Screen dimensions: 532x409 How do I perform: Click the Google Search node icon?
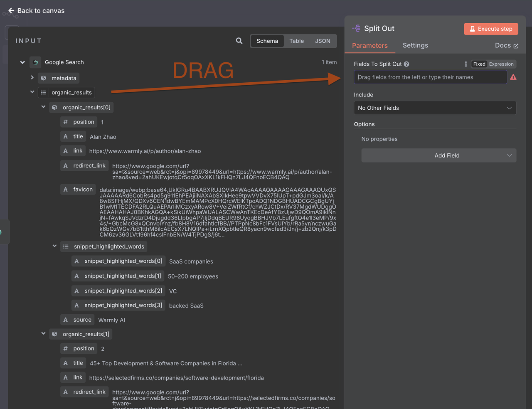tap(36, 62)
